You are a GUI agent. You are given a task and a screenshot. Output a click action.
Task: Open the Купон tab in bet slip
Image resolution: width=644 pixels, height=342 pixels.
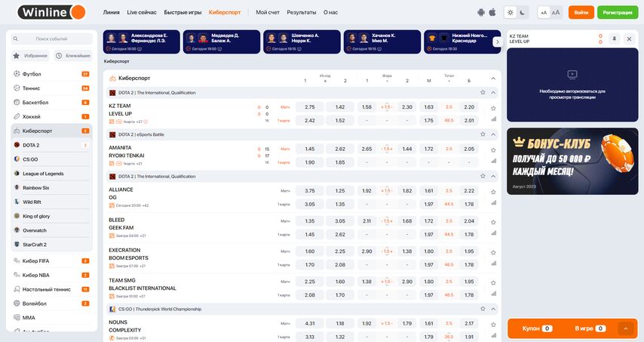pyautogui.click(x=537, y=328)
